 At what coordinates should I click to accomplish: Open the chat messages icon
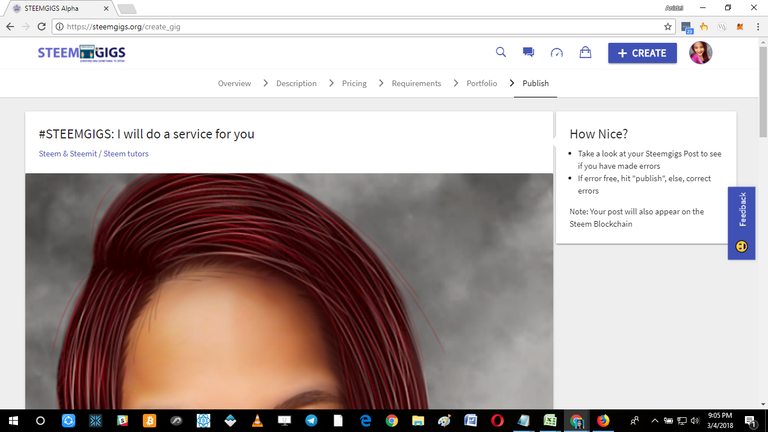coord(528,52)
